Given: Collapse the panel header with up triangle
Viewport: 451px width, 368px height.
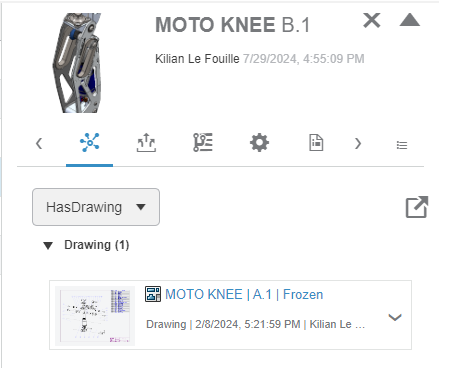Looking at the screenshot, I should pos(410,20).
